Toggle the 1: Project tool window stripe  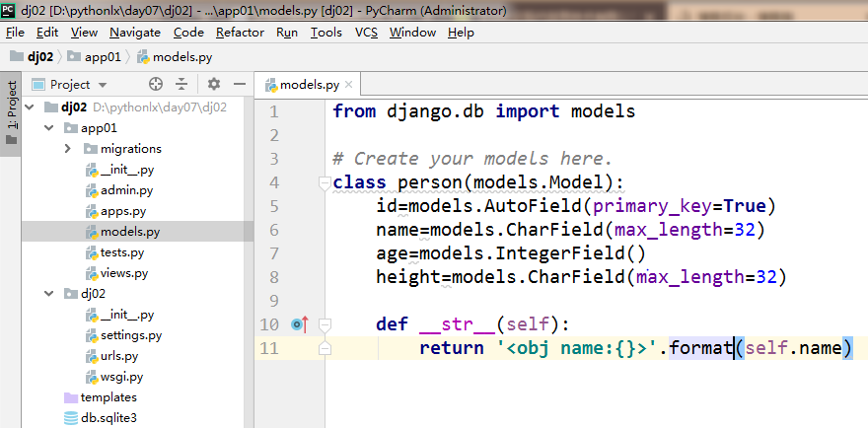11,113
